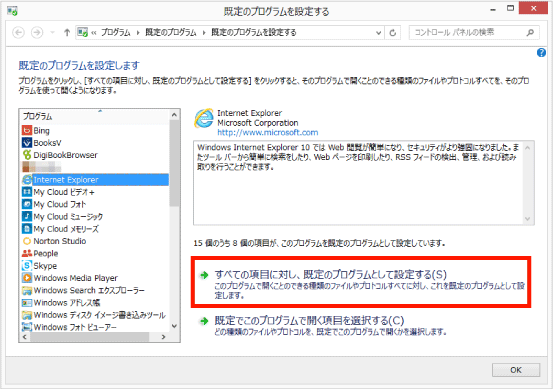Click the large Internet Explorer logo

tap(203, 118)
